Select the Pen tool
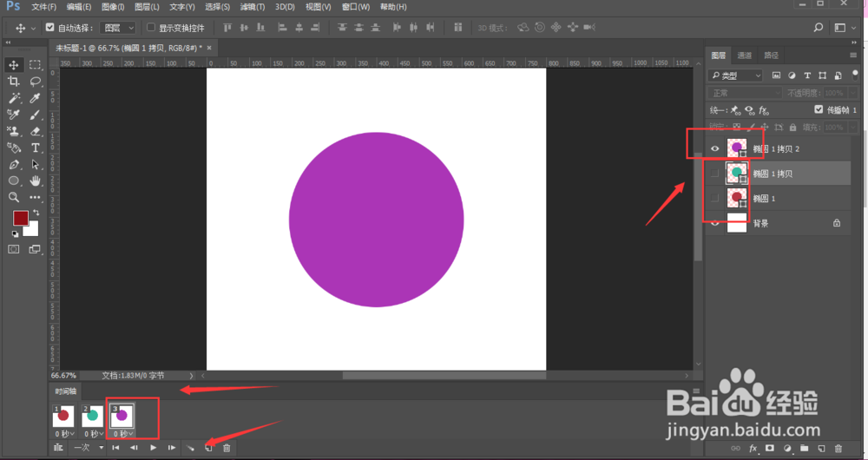Screen dimensions: 868x460 [14, 164]
